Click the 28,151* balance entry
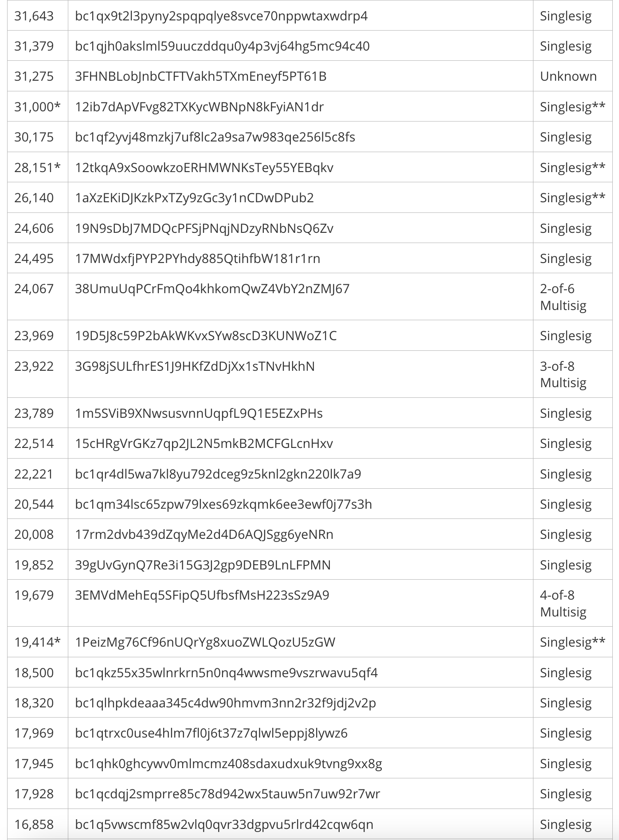 [x=37, y=168]
